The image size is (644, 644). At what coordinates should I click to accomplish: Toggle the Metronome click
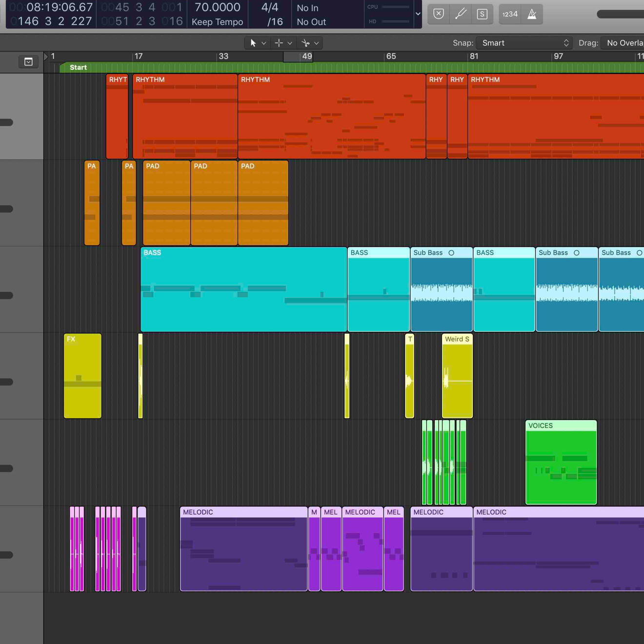(x=532, y=14)
